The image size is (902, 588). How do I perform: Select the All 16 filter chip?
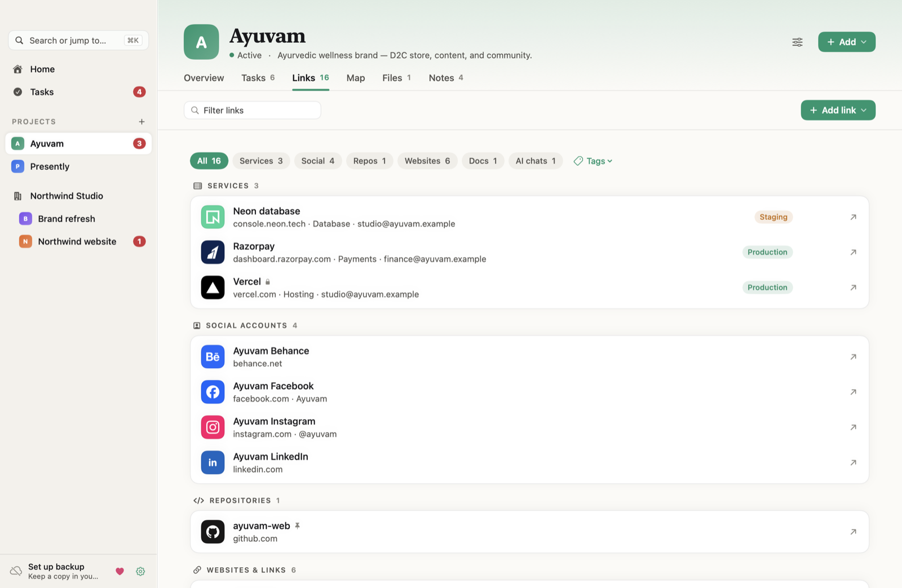point(209,161)
